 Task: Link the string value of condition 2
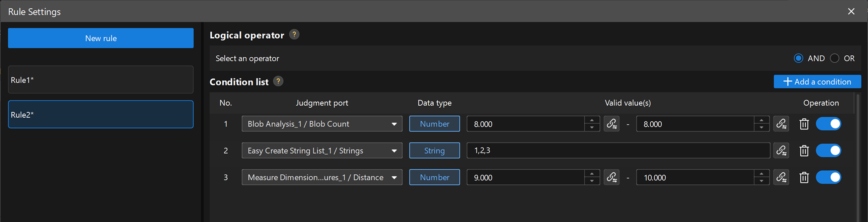click(x=781, y=151)
